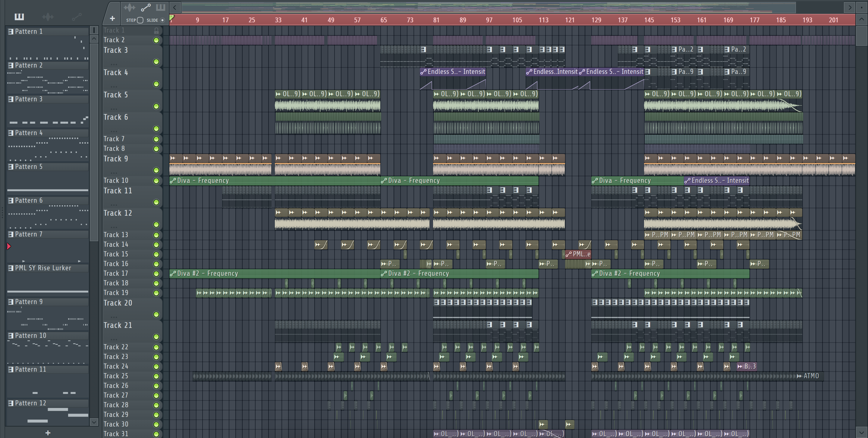Mute Track 25 with green LED

[x=156, y=376]
